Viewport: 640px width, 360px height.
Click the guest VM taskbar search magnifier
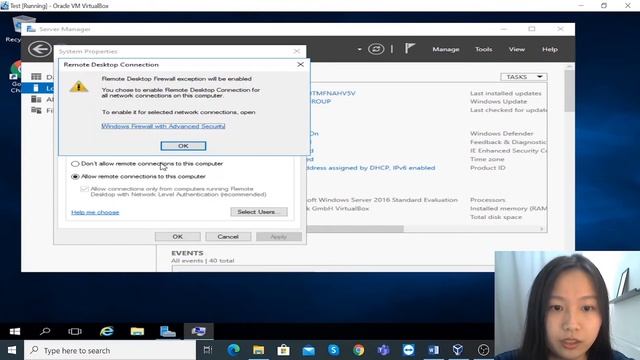45,331
